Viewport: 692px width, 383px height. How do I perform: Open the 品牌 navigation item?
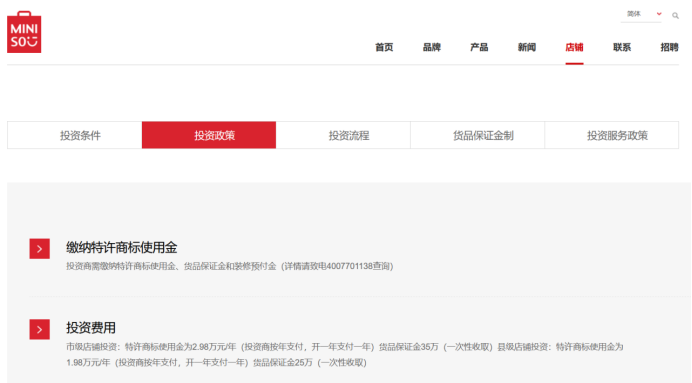coord(432,47)
